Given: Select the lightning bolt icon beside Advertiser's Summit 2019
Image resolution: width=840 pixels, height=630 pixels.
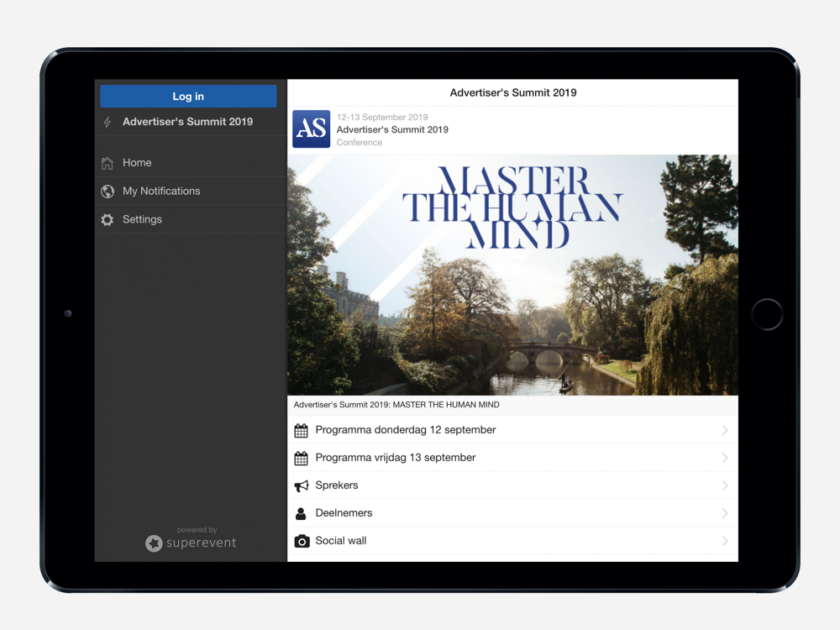Looking at the screenshot, I should click(x=108, y=122).
